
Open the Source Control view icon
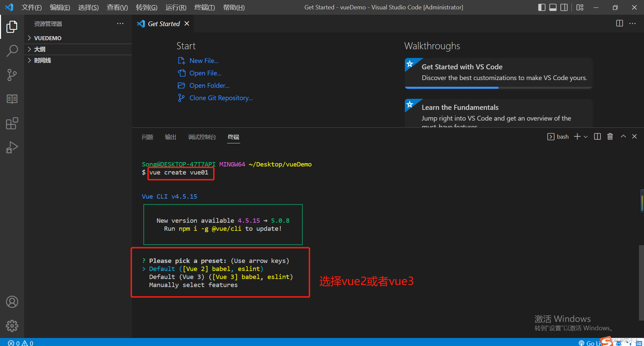pyautogui.click(x=12, y=75)
